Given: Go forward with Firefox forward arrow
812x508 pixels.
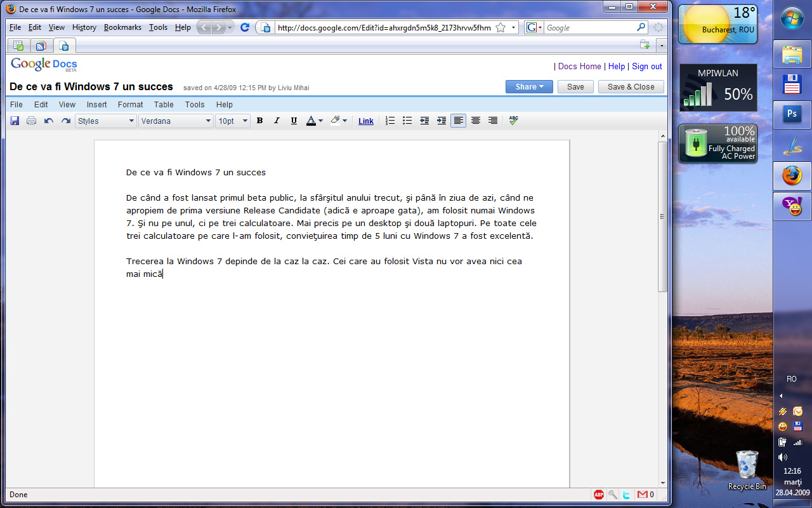Looking at the screenshot, I should pyautogui.click(x=219, y=27).
